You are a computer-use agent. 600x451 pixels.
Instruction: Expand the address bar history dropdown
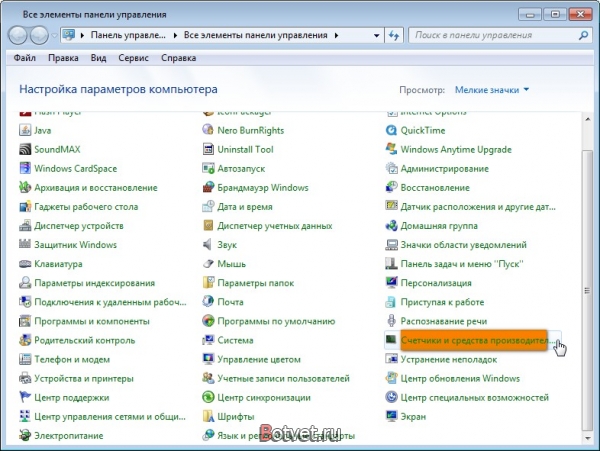click(x=377, y=35)
